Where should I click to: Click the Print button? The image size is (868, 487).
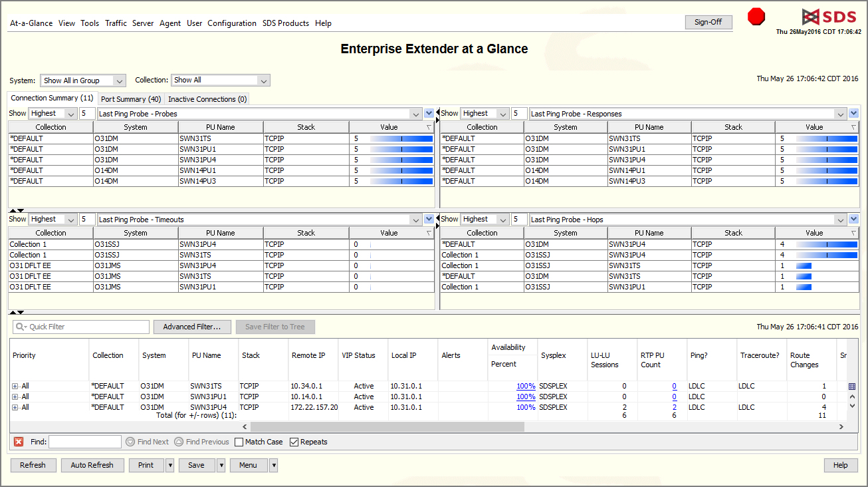tap(146, 465)
